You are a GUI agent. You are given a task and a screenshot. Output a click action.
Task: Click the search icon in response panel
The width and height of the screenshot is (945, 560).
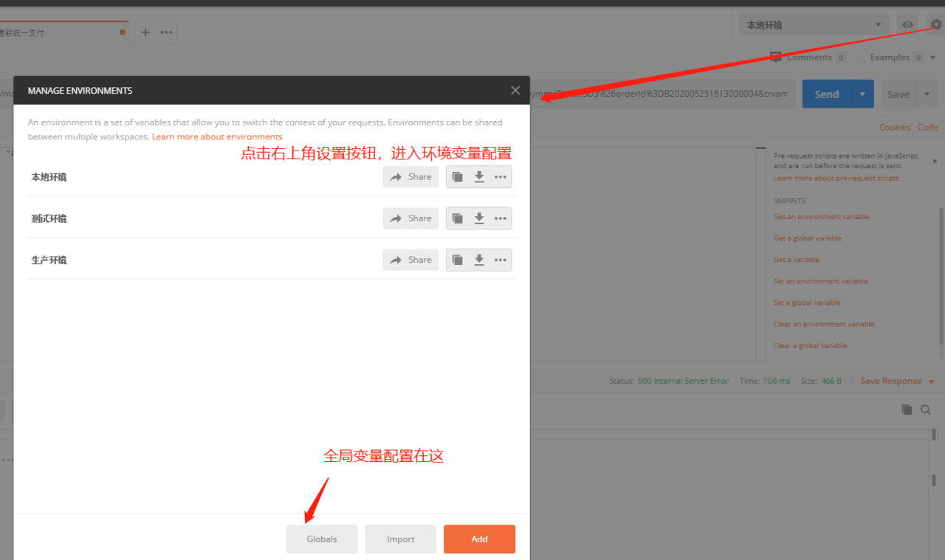925,409
